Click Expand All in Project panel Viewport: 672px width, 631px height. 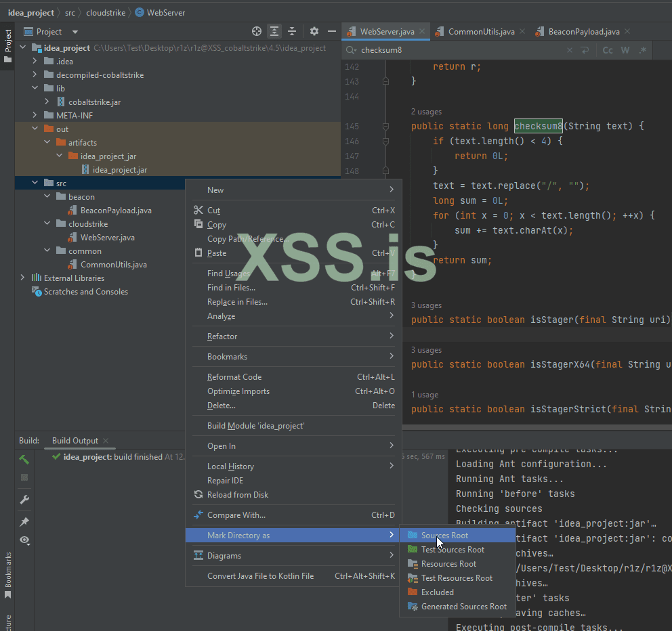(274, 31)
